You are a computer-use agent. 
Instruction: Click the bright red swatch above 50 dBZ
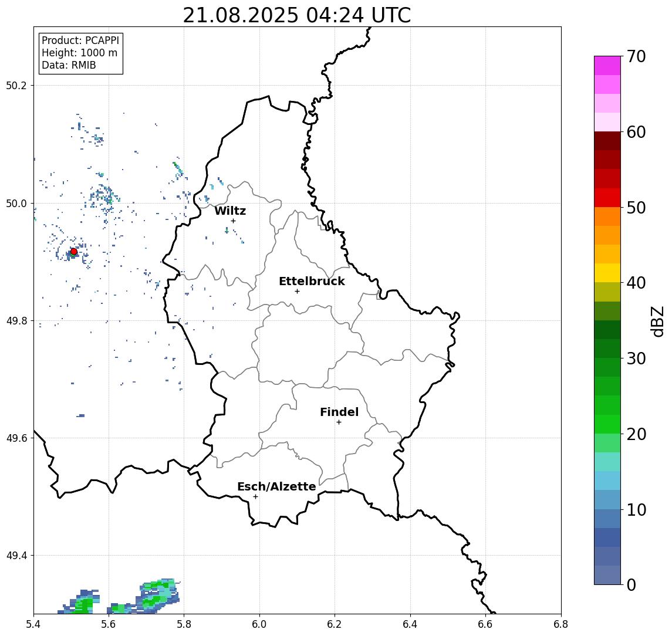click(607, 198)
